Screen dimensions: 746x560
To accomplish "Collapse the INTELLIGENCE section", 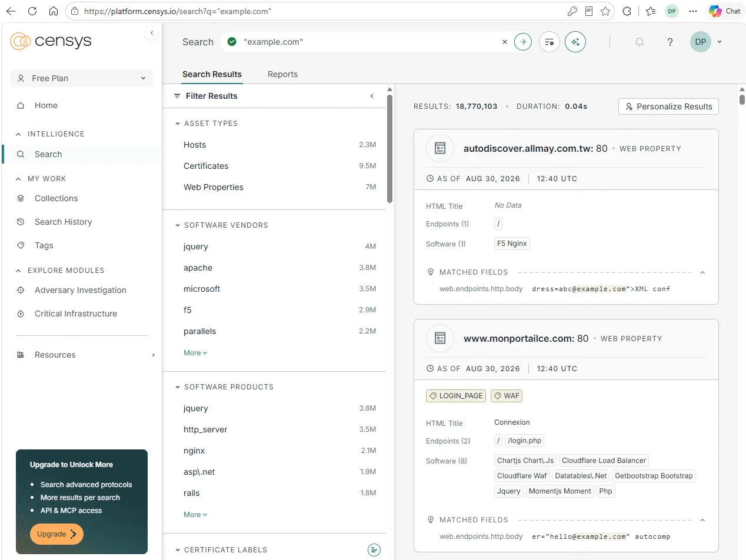I will 18,134.
